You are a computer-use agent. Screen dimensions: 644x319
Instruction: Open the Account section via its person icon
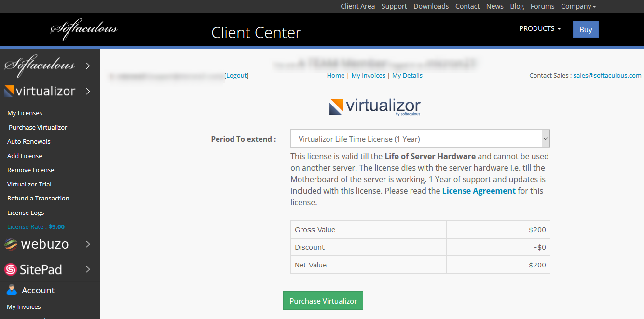click(12, 290)
